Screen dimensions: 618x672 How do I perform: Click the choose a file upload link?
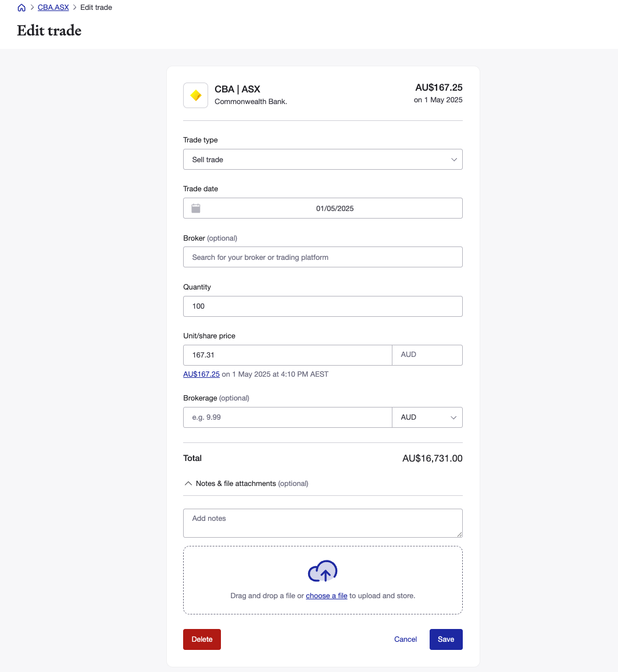[x=326, y=595]
